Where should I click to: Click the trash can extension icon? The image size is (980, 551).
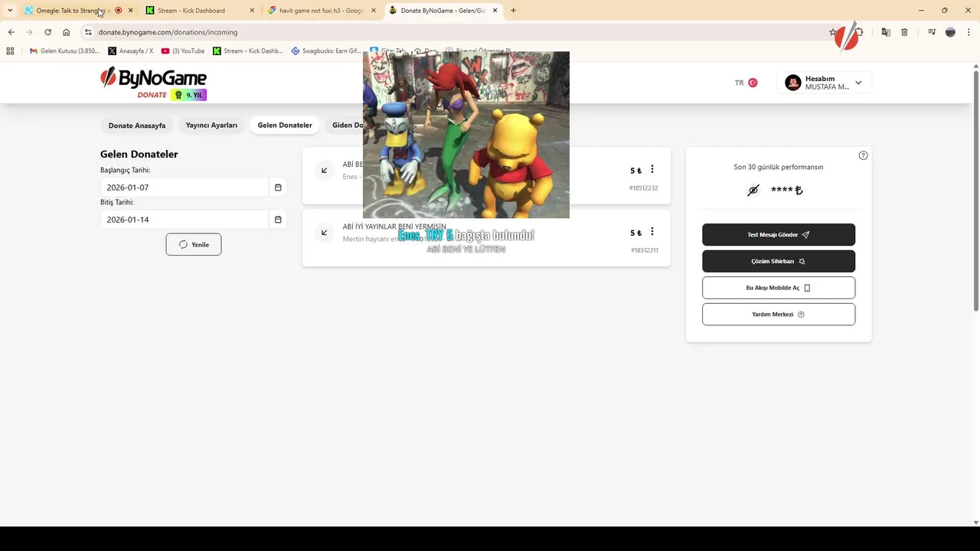tap(904, 32)
